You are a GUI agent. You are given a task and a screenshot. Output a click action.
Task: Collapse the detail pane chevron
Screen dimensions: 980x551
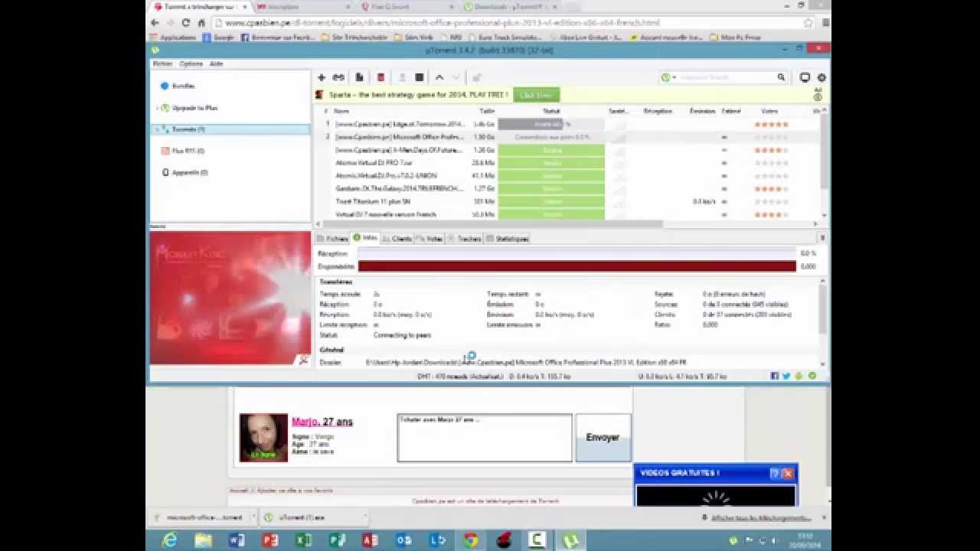tap(822, 238)
